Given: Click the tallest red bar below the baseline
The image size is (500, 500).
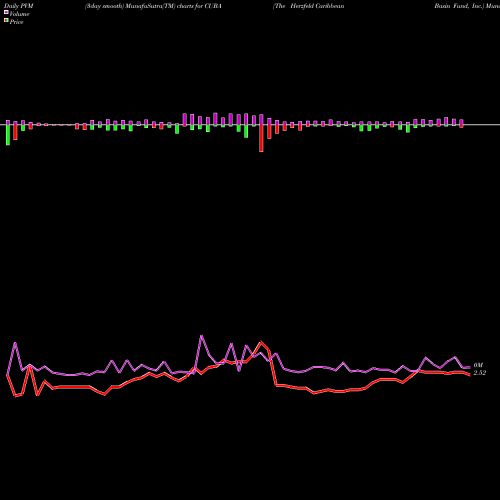Looking at the screenshot, I should point(261,138).
